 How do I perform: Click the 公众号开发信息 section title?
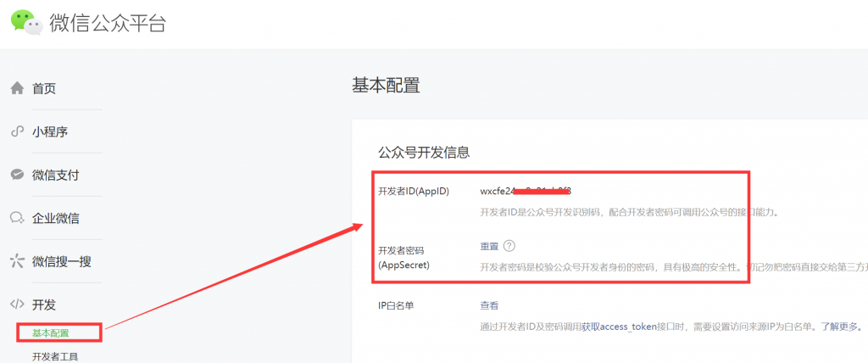[x=424, y=152]
